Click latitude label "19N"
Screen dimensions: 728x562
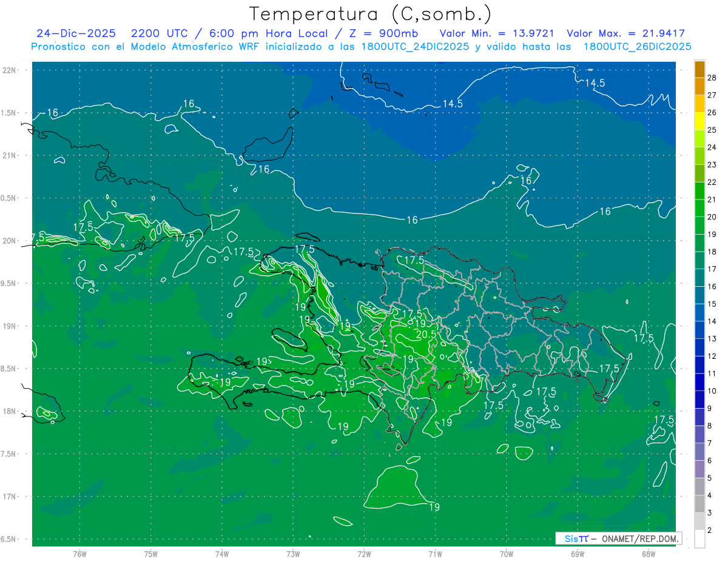tap(10, 326)
